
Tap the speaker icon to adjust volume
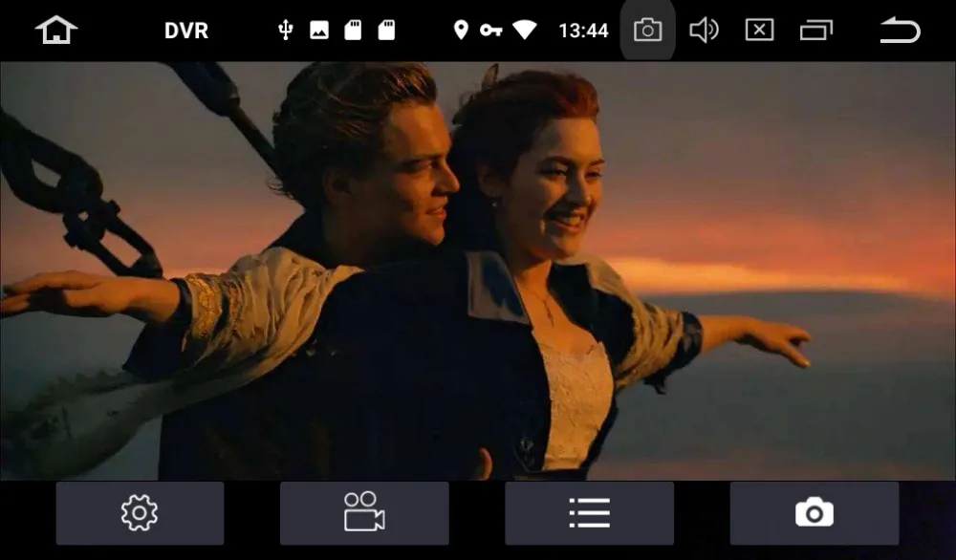click(x=705, y=30)
